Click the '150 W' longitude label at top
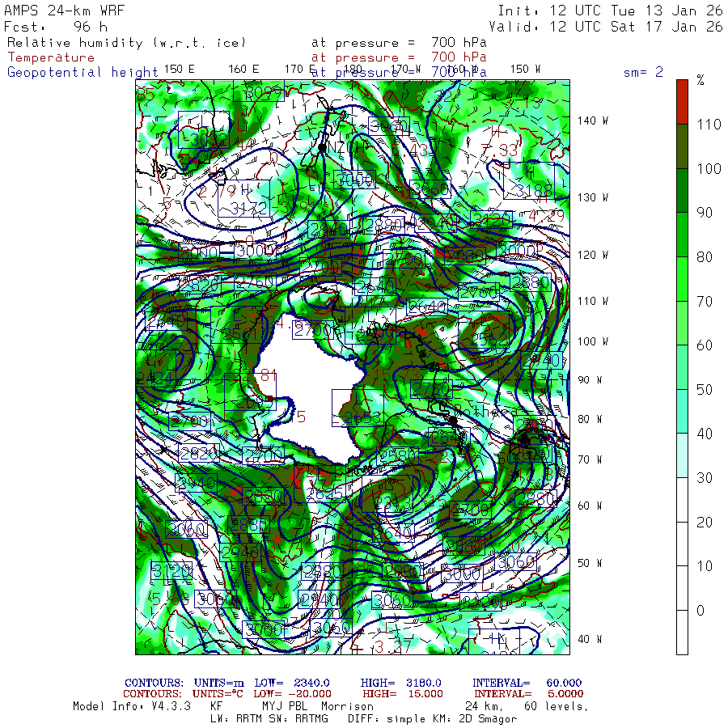The height and width of the screenshot is (728, 728). pyautogui.click(x=525, y=70)
